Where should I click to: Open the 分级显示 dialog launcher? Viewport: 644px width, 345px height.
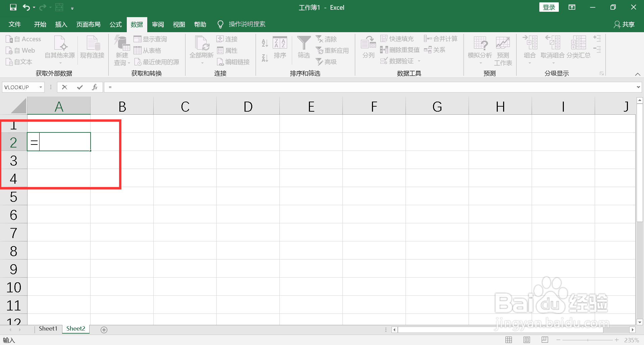[x=602, y=73]
